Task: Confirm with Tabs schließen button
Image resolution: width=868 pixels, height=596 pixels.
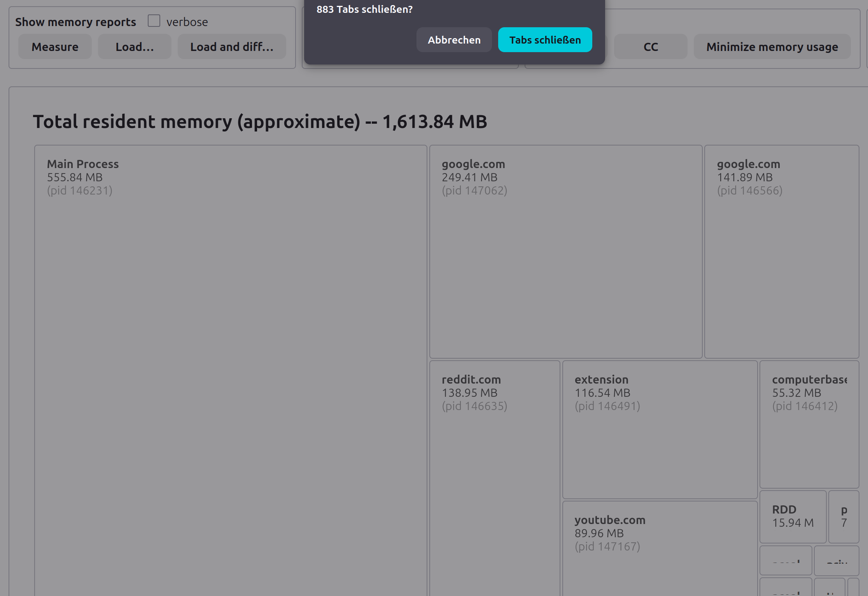Action: (545, 40)
